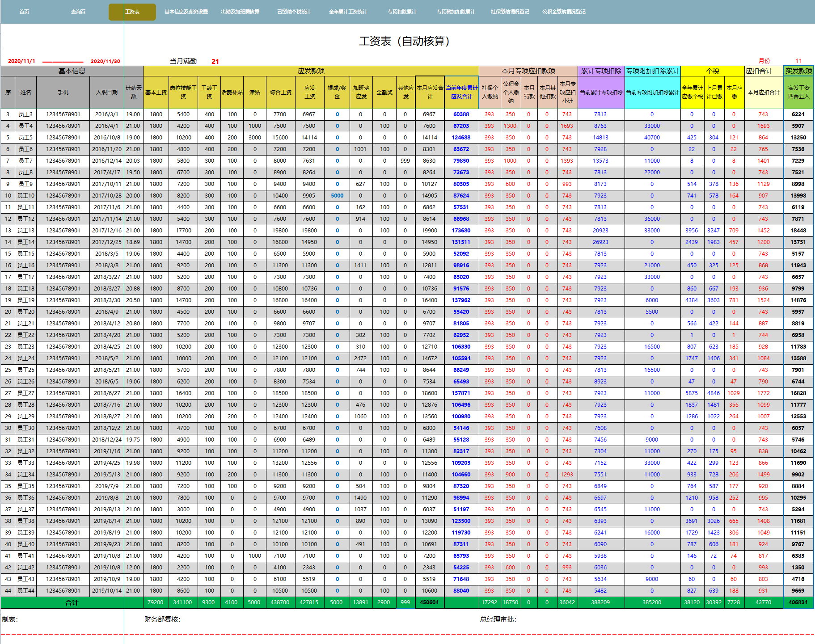Screen dimensions: 815x644
Task: Select the 月份 value 11 cell
Action: point(798,61)
